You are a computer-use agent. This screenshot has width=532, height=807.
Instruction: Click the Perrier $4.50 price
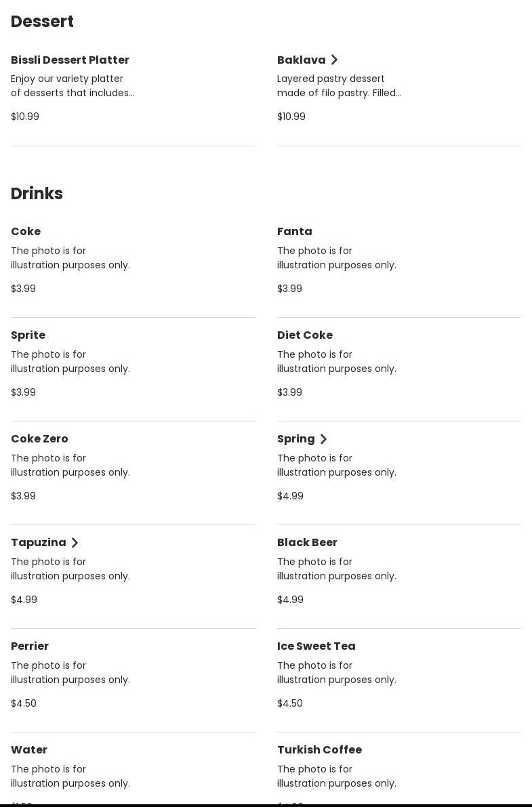click(24, 703)
